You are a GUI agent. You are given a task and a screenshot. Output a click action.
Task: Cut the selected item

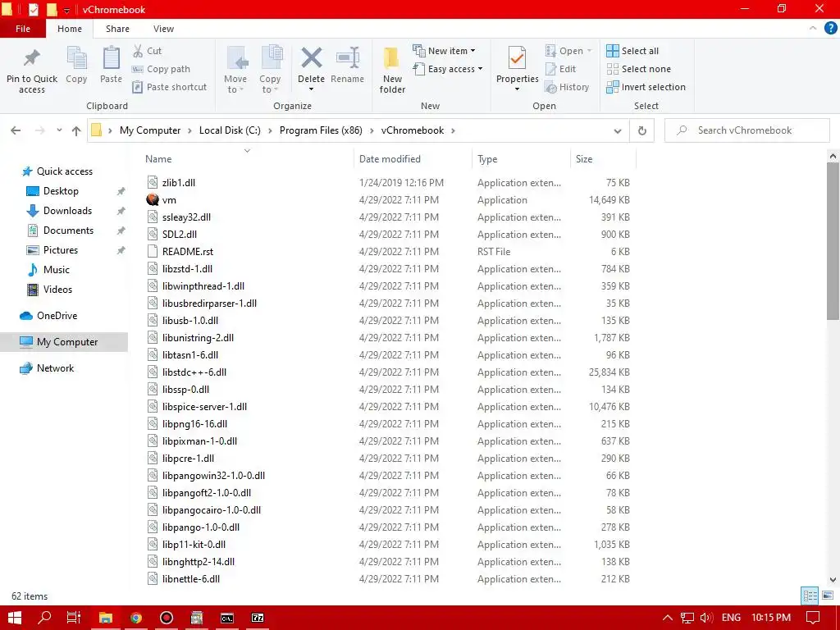(x=147, y=51)
